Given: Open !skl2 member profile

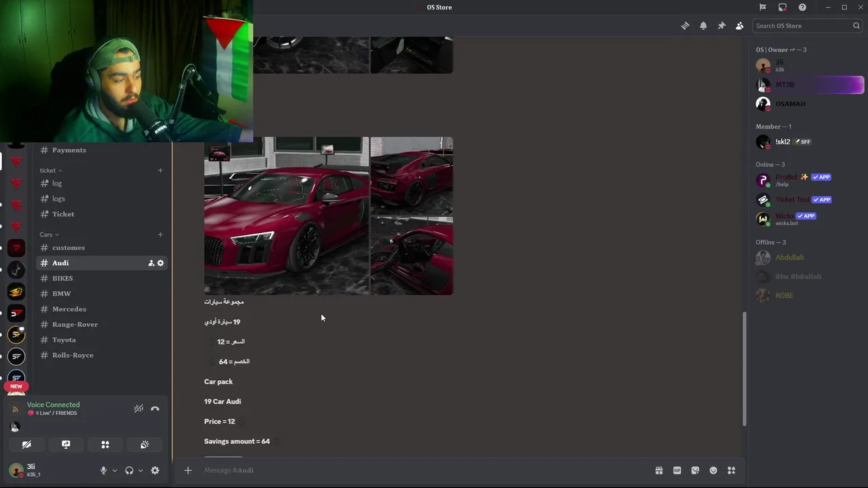Looking at the screenshot, I should tap(809, 142).
